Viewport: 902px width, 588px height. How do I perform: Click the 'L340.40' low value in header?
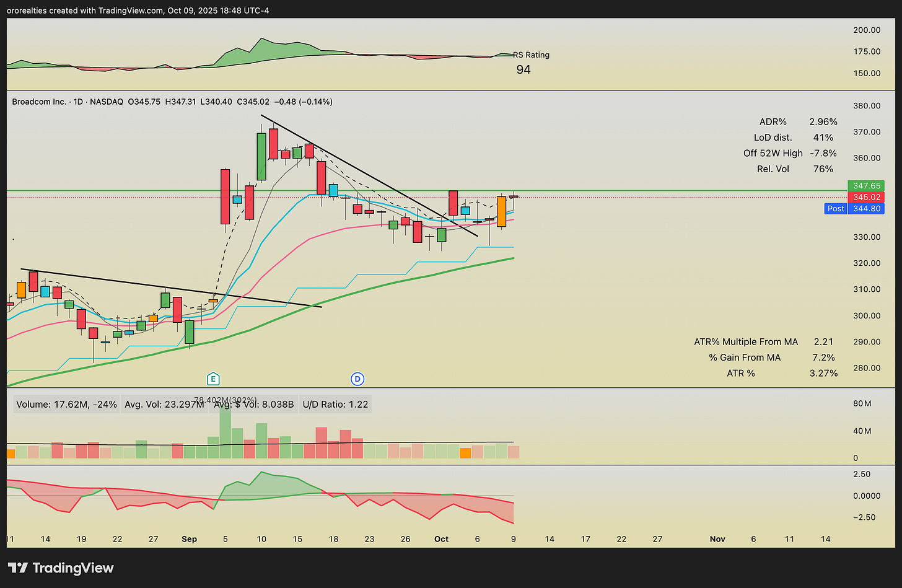(x=216, y=102)
